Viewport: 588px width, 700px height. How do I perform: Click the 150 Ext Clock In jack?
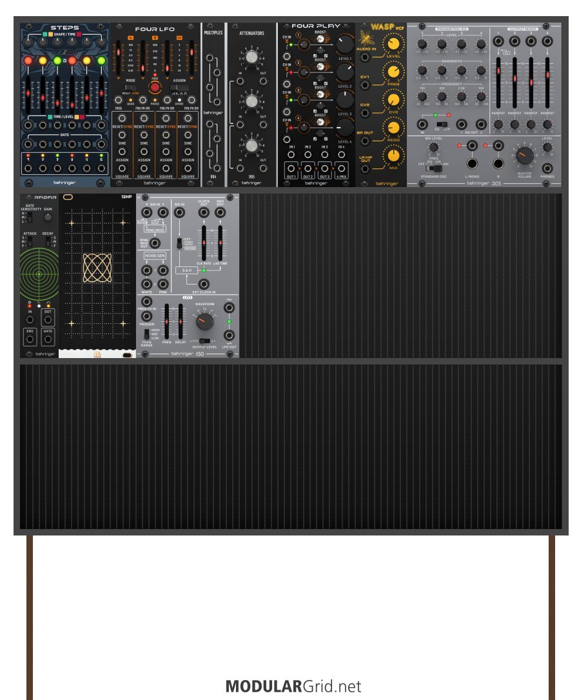[x=204, y=284]
